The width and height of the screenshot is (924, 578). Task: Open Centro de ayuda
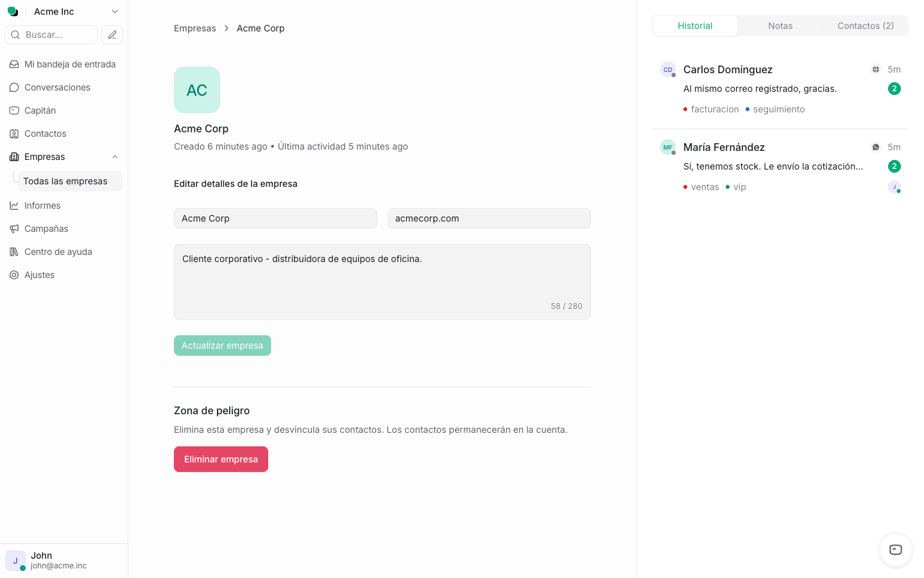[64, 252]
